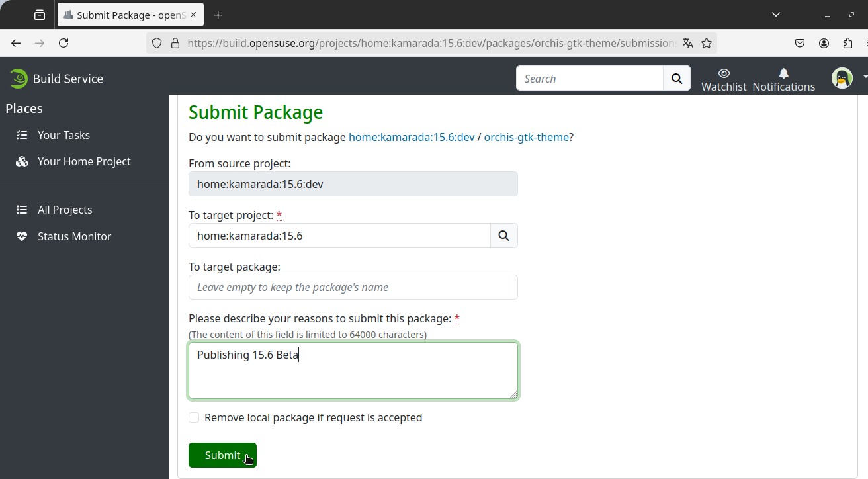Translate this page icon
Viewport: 868px width, 479px height.
pos(688,43)
